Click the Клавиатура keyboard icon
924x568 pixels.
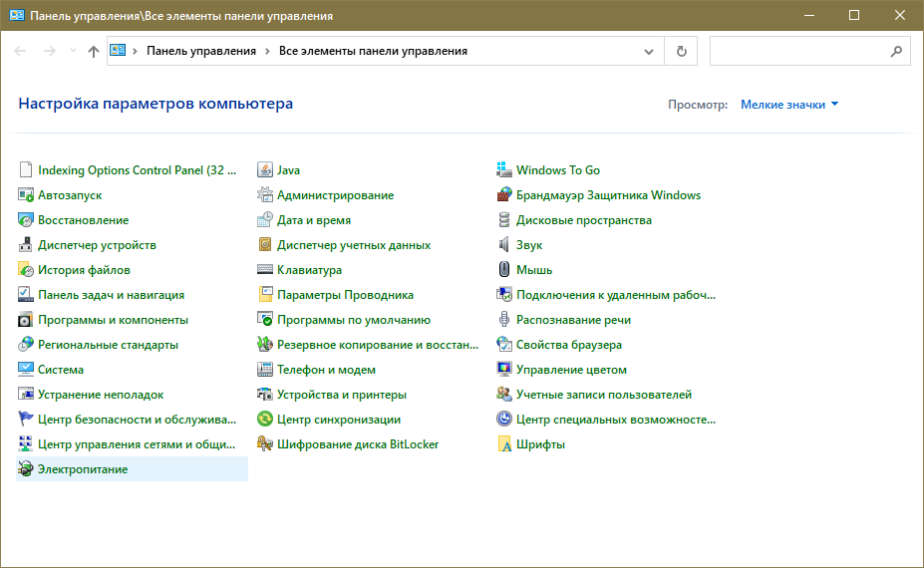pos(265,270)
